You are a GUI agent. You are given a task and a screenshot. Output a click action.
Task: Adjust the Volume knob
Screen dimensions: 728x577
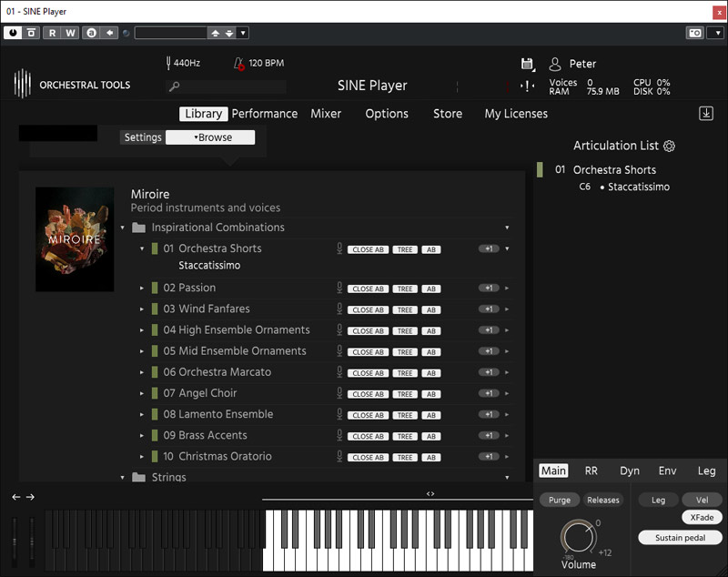(x=576, y=537)
